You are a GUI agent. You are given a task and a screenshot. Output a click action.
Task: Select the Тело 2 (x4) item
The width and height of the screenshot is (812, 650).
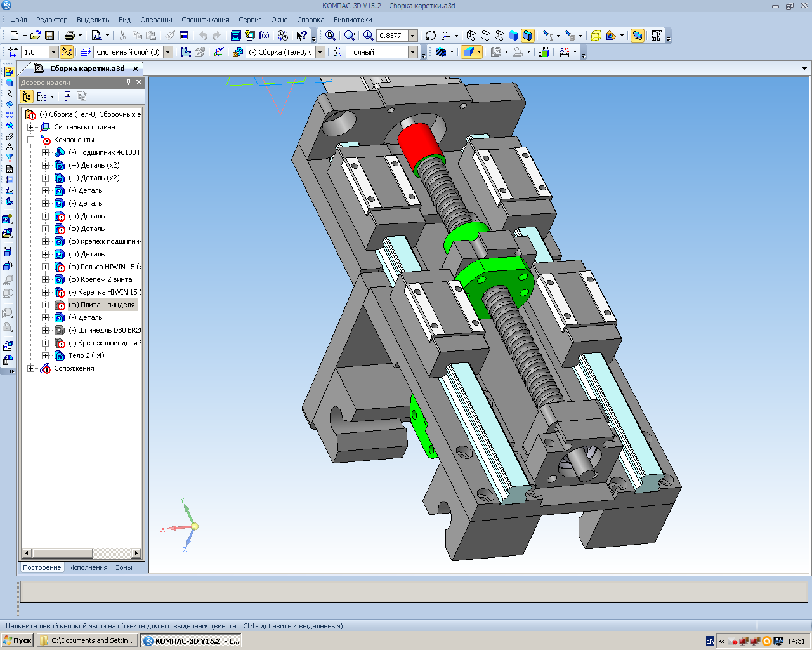[x=86, y=355]
